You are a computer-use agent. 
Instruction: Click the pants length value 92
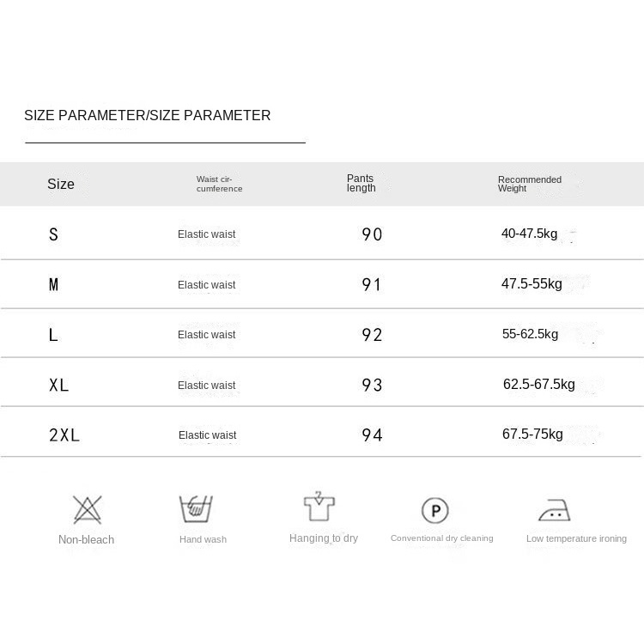372,335
